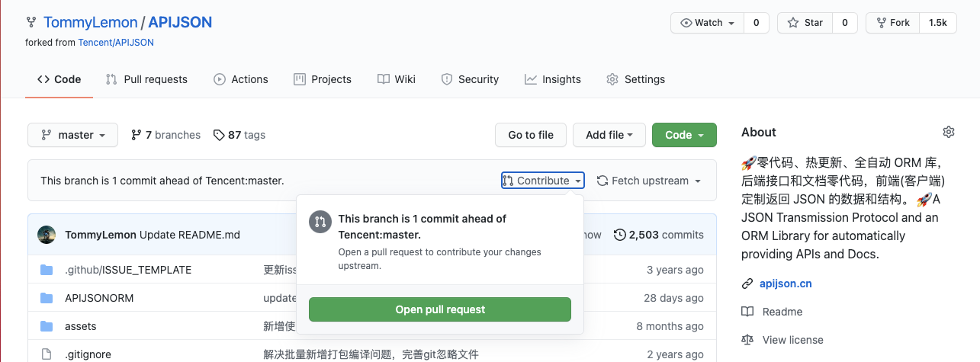Open the Projects tab

click(323, 79)
